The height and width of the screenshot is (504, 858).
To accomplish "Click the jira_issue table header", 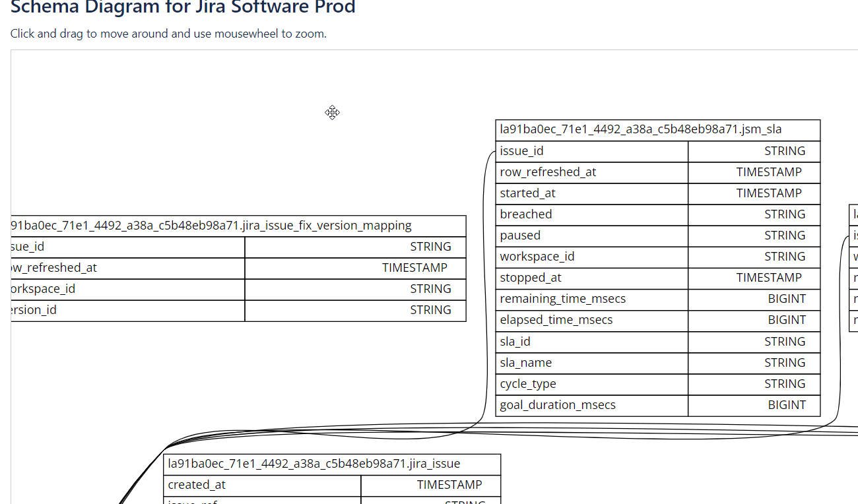I will tap(332, 464).
